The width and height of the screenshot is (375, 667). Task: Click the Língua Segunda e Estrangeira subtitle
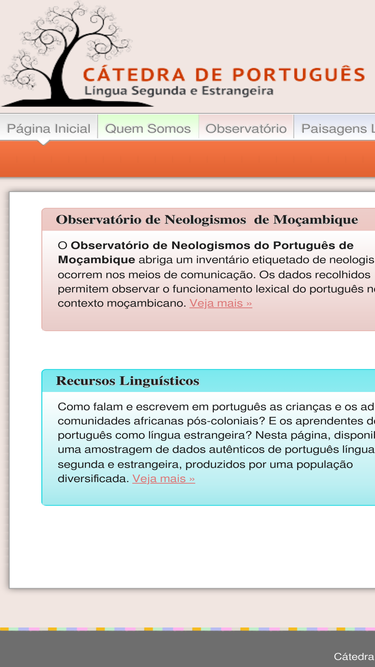(x=179, y=91)
